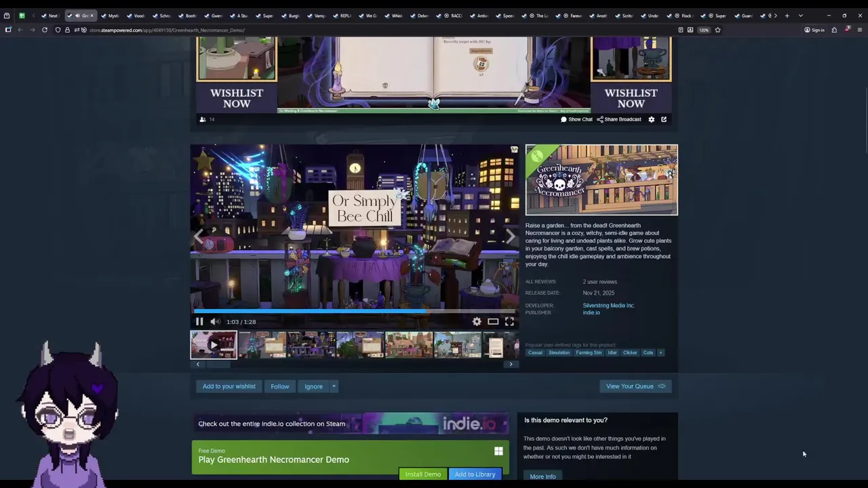Select the fifth thumbnail with brick buildings
The width and height of the screenshot is (868, 488).
tap(409, 344)
